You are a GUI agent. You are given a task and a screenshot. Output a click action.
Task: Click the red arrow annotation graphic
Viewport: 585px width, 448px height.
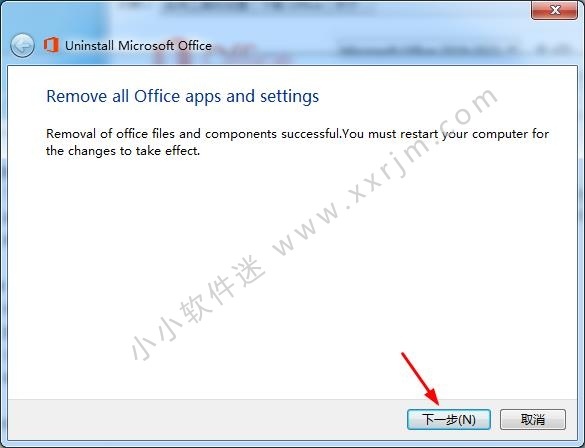pos(420,379)
